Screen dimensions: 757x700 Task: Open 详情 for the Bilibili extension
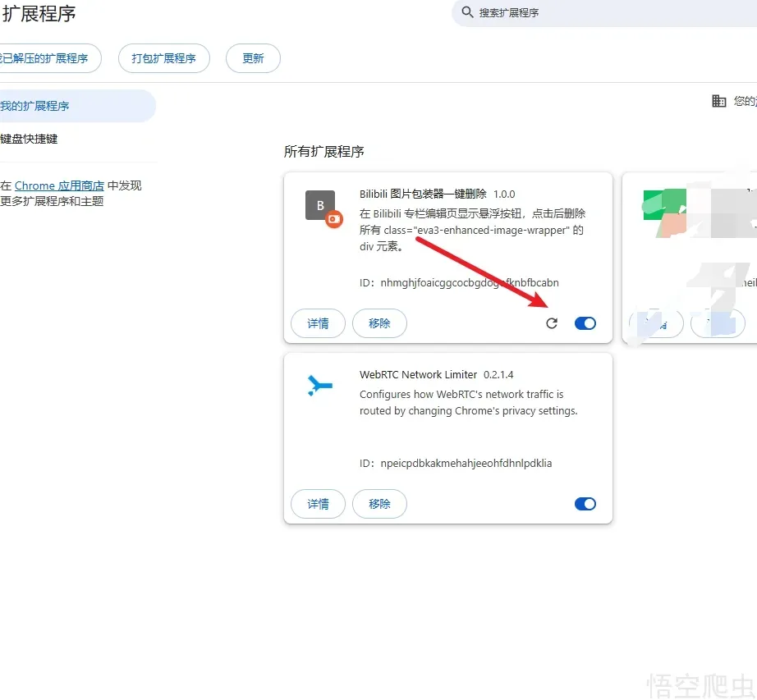pos(318,323)
